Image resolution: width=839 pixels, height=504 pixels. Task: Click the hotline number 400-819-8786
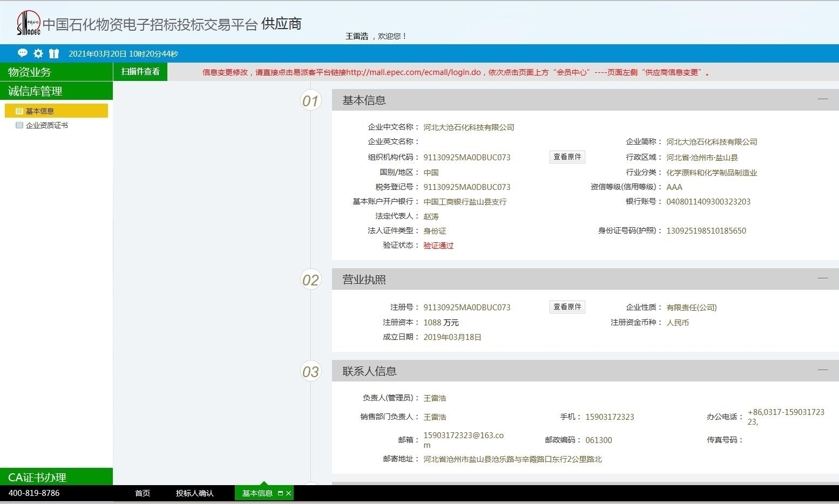(x=34, y=493)
